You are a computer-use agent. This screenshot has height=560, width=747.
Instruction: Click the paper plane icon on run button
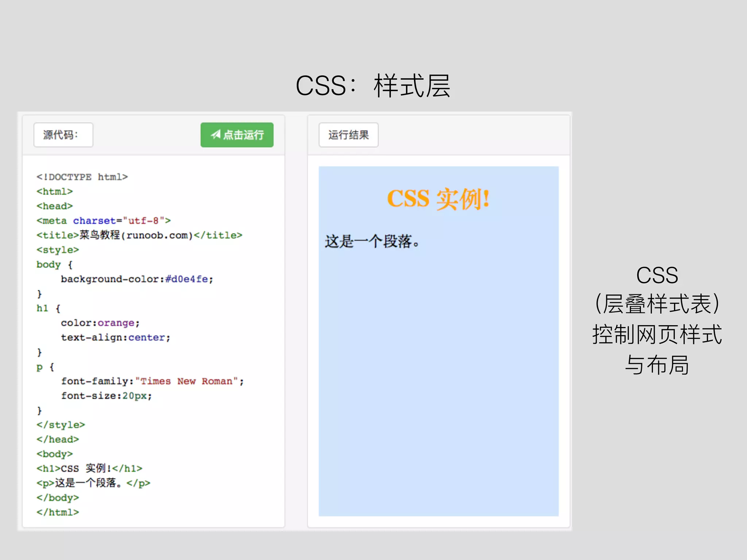click(x=216, y=135)
